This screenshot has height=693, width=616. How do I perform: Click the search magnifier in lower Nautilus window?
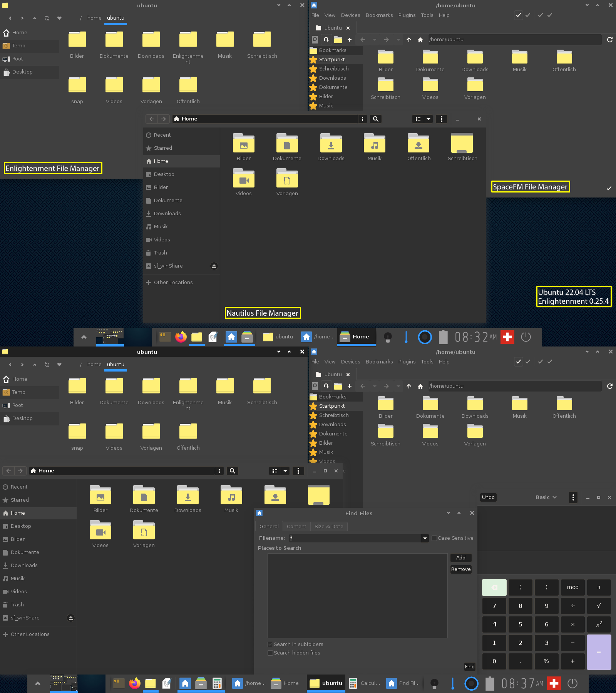click(233, 471)
